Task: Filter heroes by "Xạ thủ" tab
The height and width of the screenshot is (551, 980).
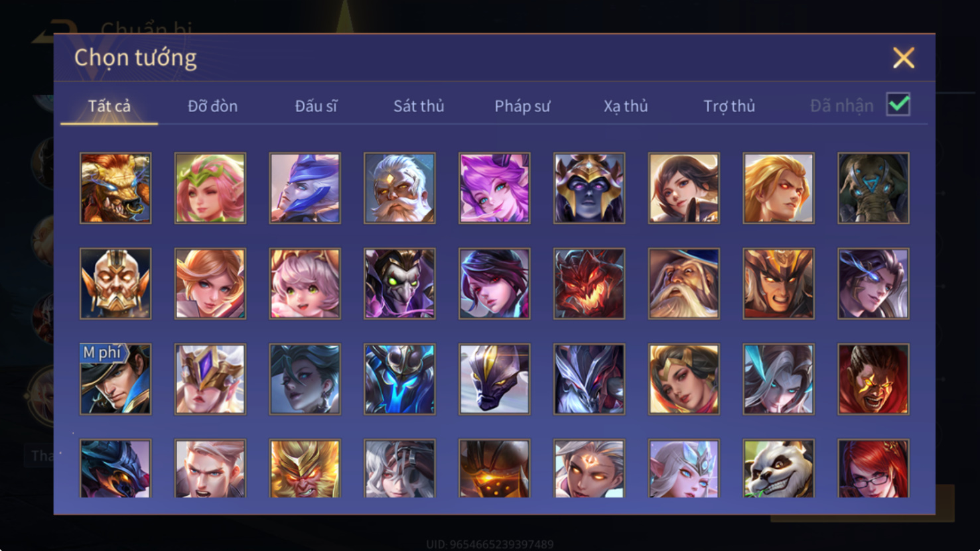Action: click(x=626, y=106)
